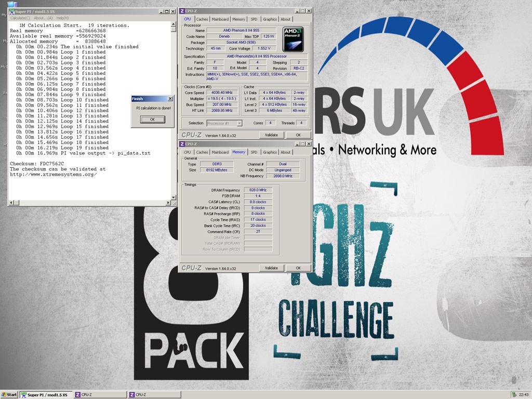Select Caches tab in top CPU-Z window
The image size is (532, 399).
pyautogui.click(x=202, y=19)
